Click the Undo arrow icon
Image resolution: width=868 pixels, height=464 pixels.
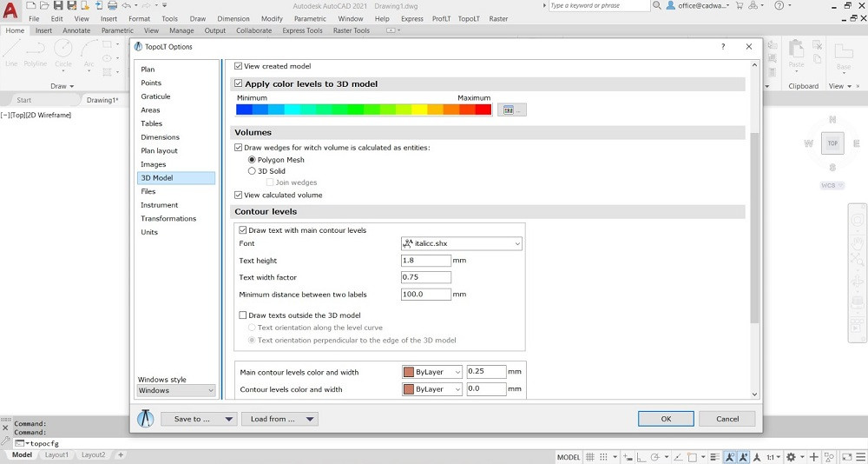click(126, 5)
